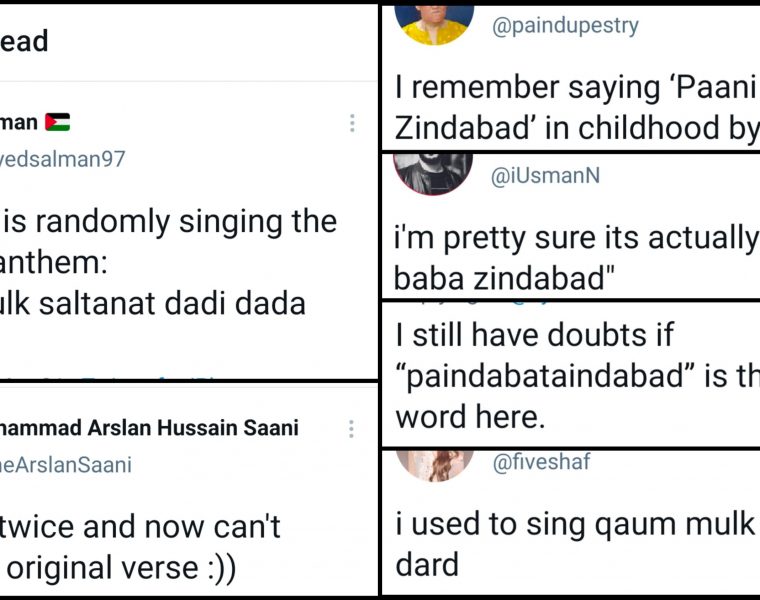Click the 'saltanat dadi dada' lyric line
Image resolution: width=760 pixels, height=600 pixels.
tap(152, 303)
